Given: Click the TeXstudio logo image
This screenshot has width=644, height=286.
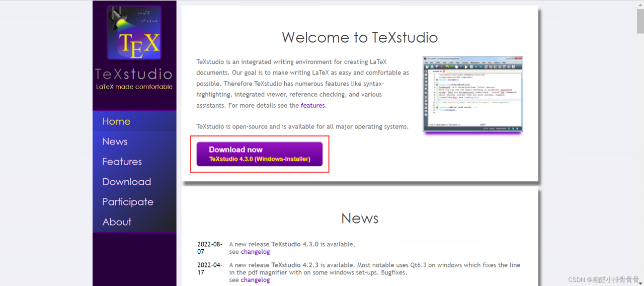Looking at the screenshot, I should pos(134,33).
